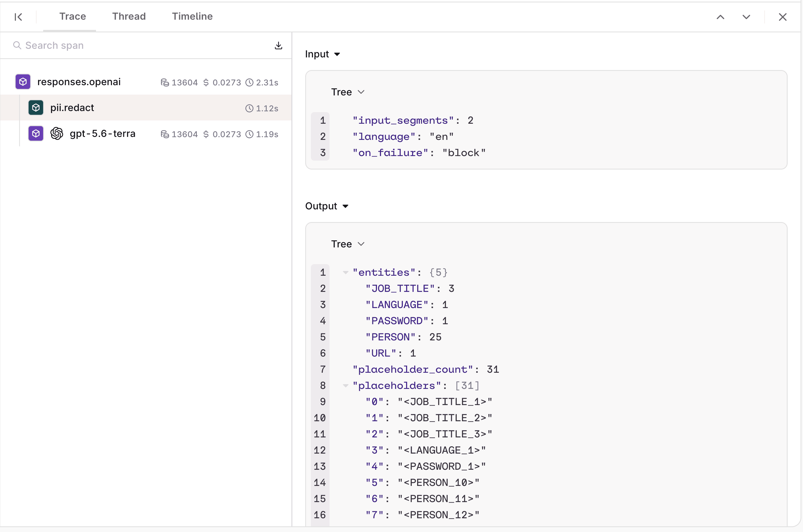Click the "language": "en" line
The height and width of the screenshot is (532, 803).
pos(403,136)
